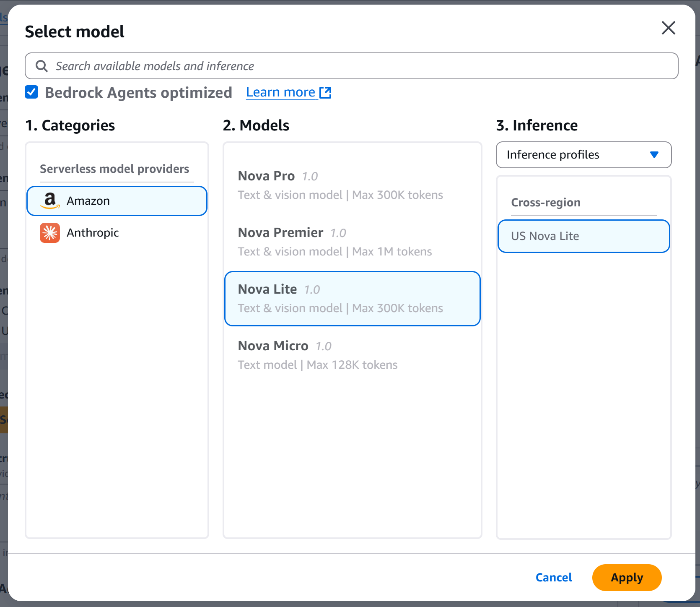Disable the Bedrock Agents optimized checkbox
Image resolution: width=700 pixels, height=607 pixels.
pos(31,92)
